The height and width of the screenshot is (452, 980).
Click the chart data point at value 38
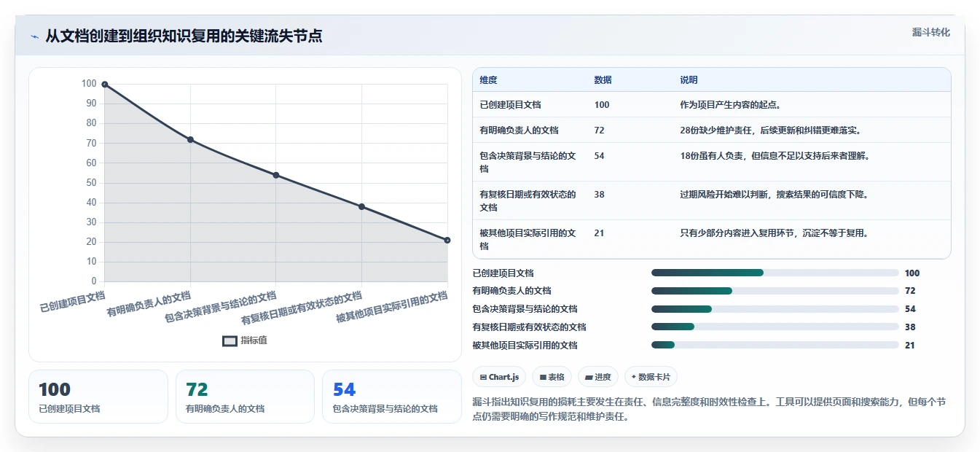tap(361, 206)
